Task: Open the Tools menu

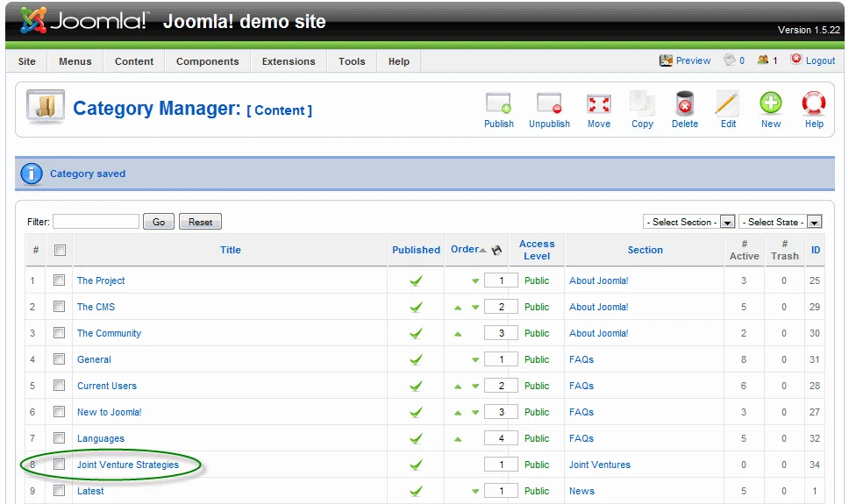Action: coord(352,61)
